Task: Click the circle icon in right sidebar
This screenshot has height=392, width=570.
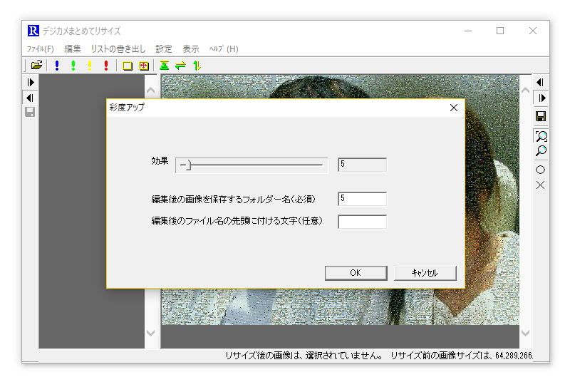Action: pyautogui.click(x=541, y=170)
